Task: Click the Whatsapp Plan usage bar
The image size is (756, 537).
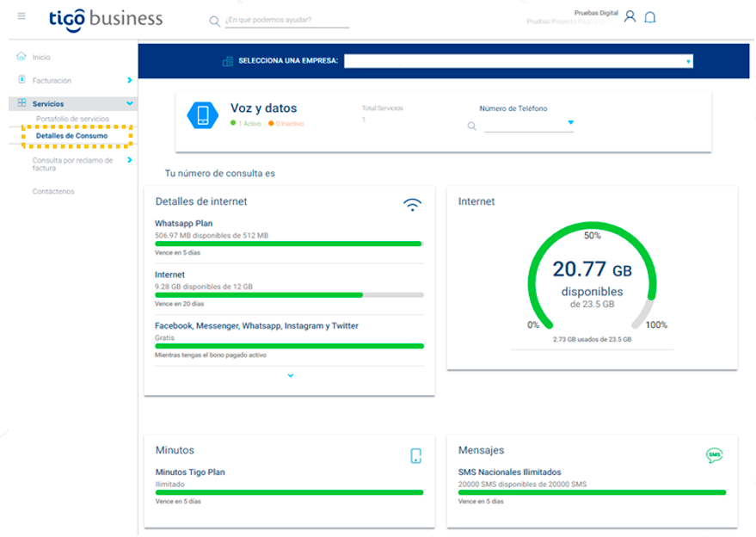Action: pos(289,244)
